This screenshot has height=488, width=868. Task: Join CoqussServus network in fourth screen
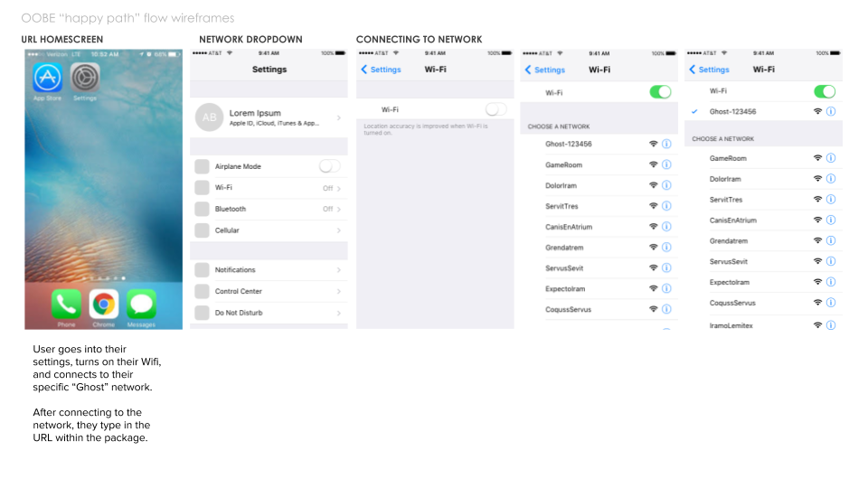pos(599,309)
